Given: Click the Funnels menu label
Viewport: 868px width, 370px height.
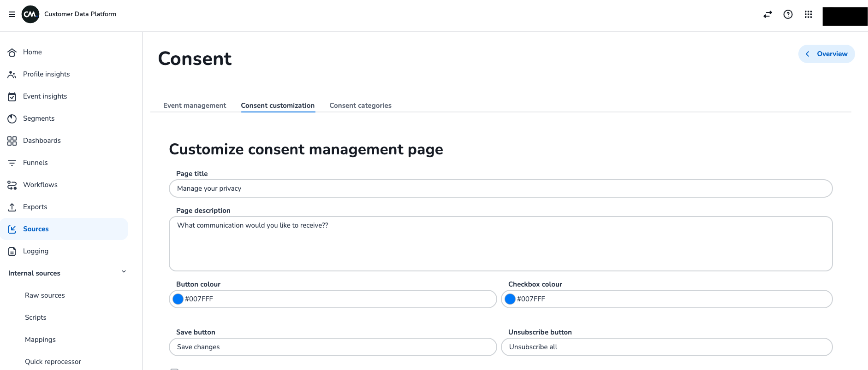Looking at the screenshot, I should click(x=36, y=163).
